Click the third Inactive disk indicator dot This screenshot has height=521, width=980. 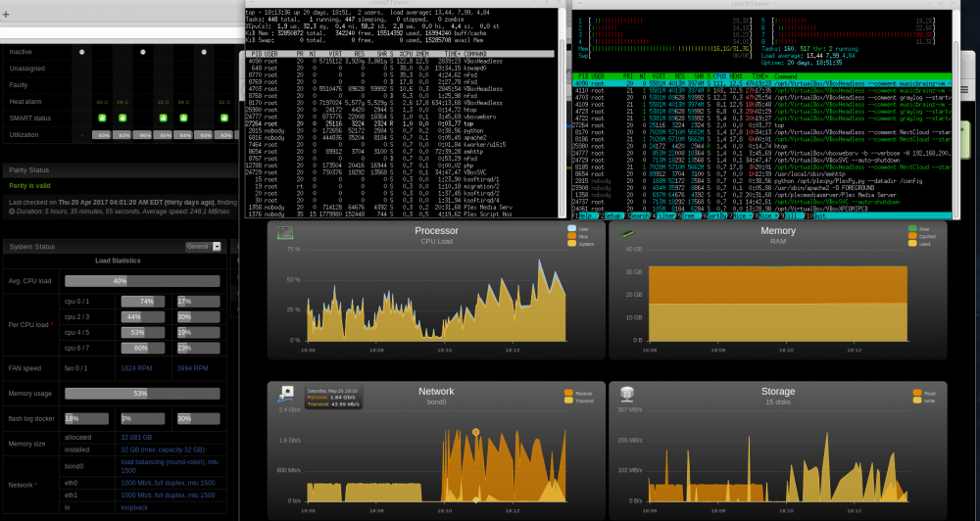205,52
